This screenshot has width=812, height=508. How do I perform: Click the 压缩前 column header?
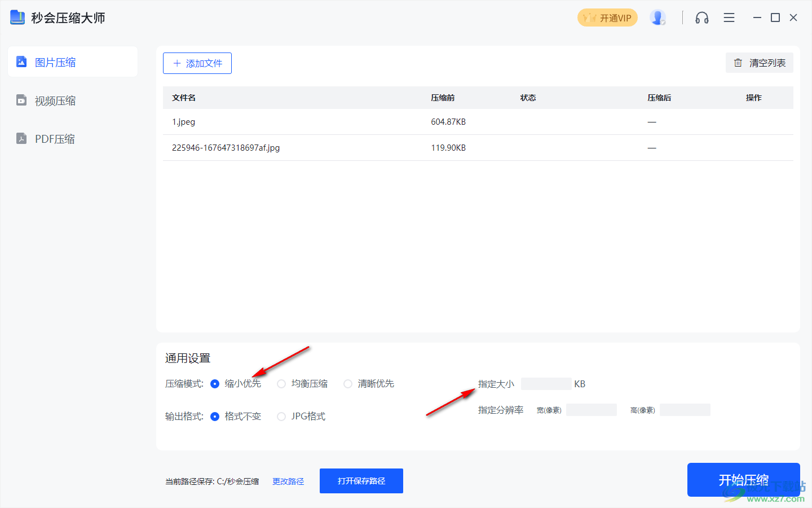pos(443,98)
